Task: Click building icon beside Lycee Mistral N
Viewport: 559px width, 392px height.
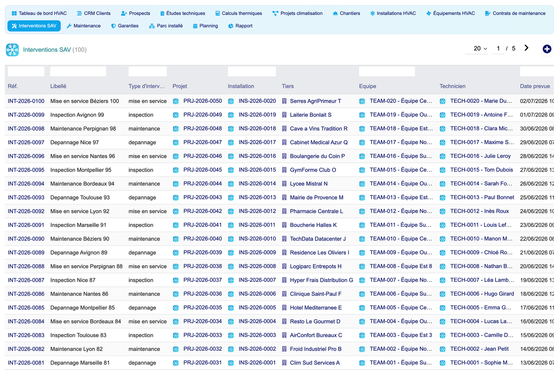Action: coord(284,184)
